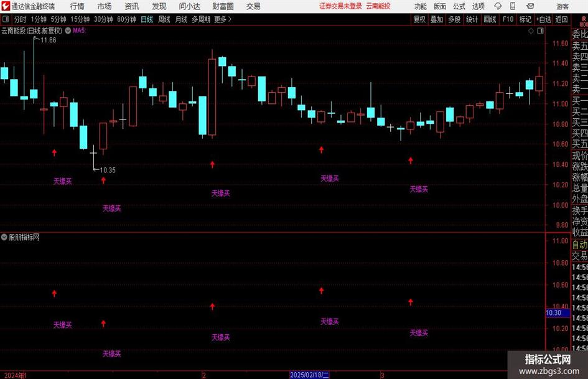588x379 pixels.
Task: Open the 问小达 menu
Action: (189, 6)
